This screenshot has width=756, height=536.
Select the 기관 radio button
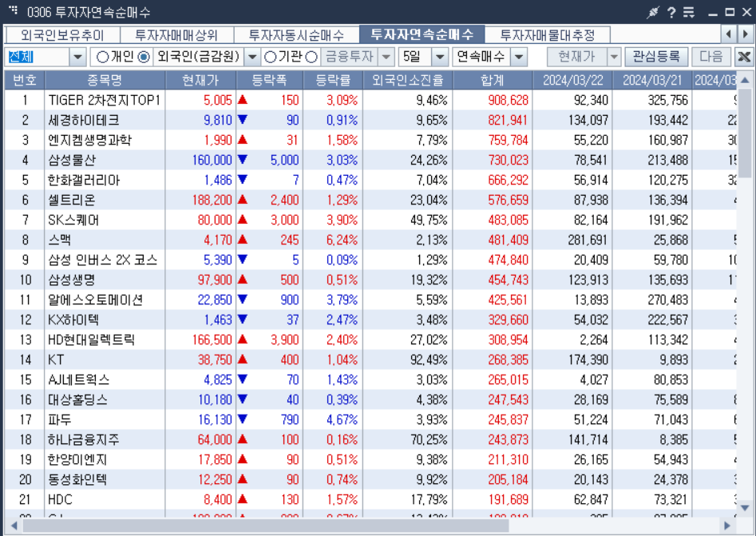pos(270,57)
